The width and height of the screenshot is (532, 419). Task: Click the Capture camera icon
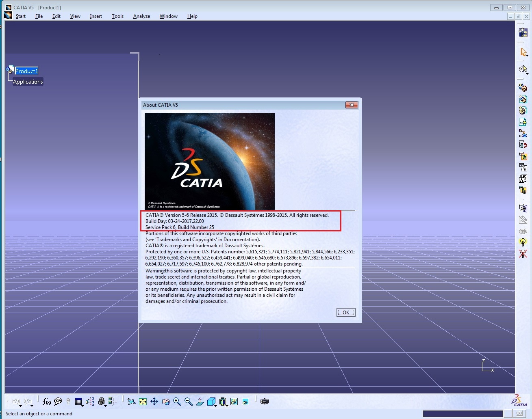[265, 402]
